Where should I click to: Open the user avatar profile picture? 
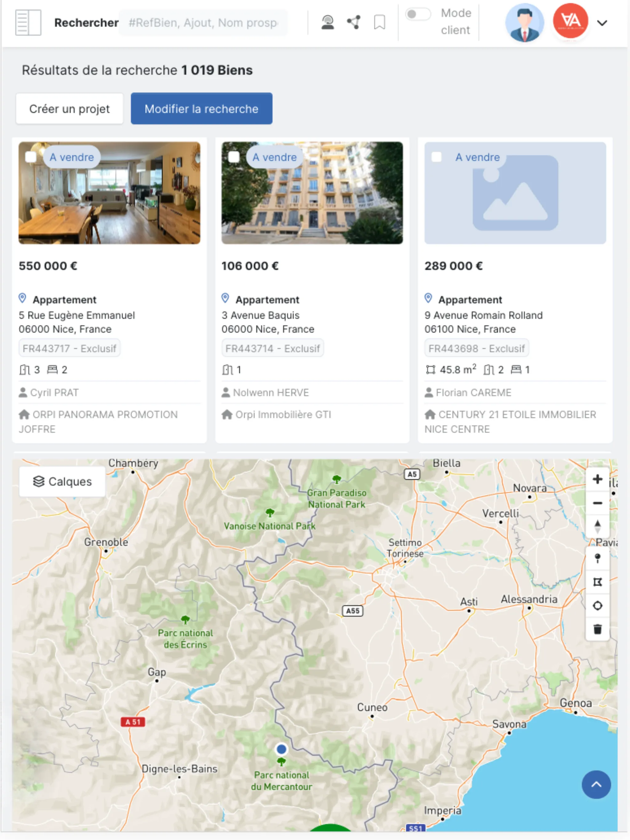point(524,22)
